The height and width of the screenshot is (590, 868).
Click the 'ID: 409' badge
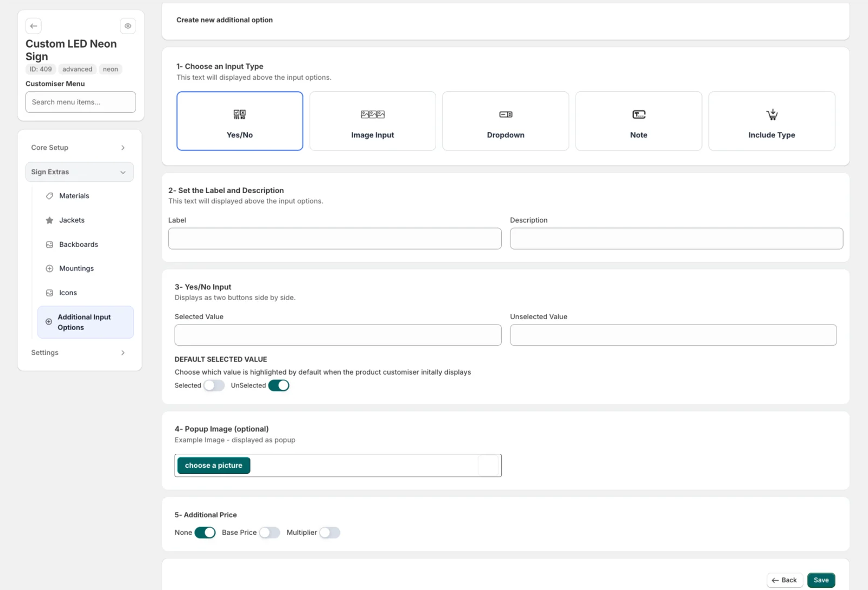(x=41, y=69)
